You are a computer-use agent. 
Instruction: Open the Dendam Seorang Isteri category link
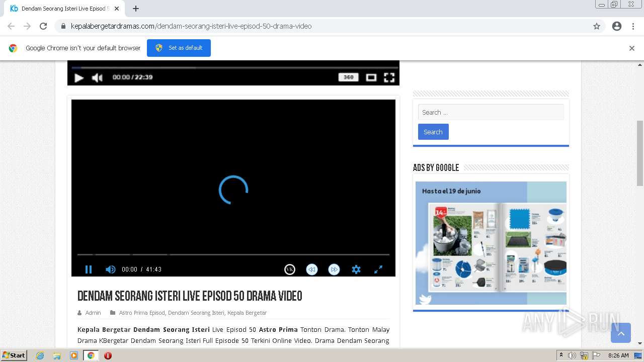point(196,313)
